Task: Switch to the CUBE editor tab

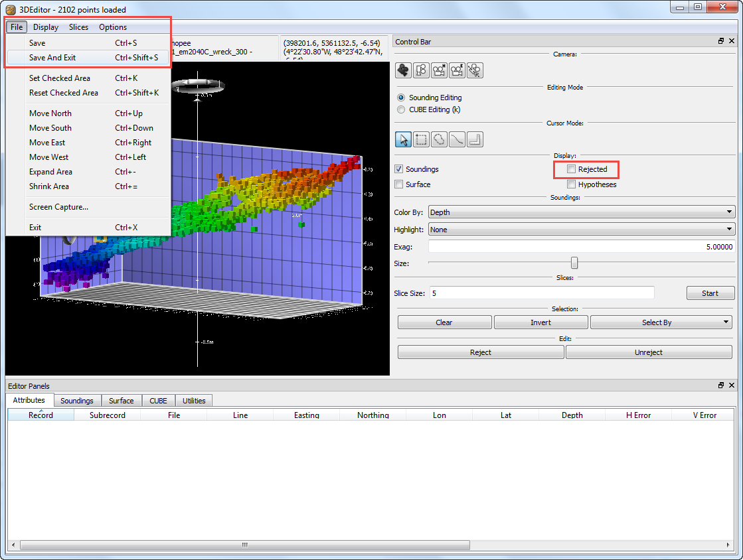Action: coord(158,401)
